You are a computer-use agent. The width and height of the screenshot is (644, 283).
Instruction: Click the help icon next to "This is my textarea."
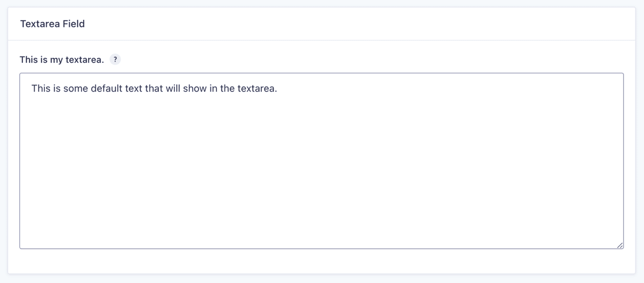point(115,59)
